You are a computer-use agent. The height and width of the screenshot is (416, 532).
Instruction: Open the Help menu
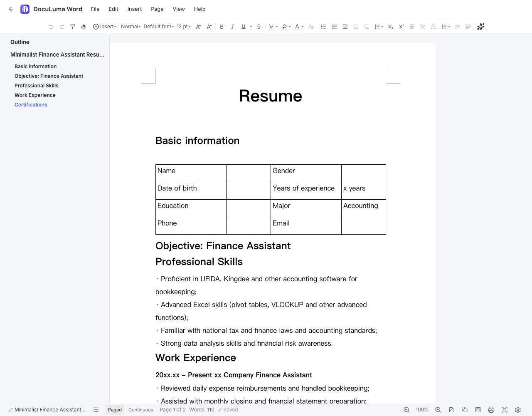200,9
